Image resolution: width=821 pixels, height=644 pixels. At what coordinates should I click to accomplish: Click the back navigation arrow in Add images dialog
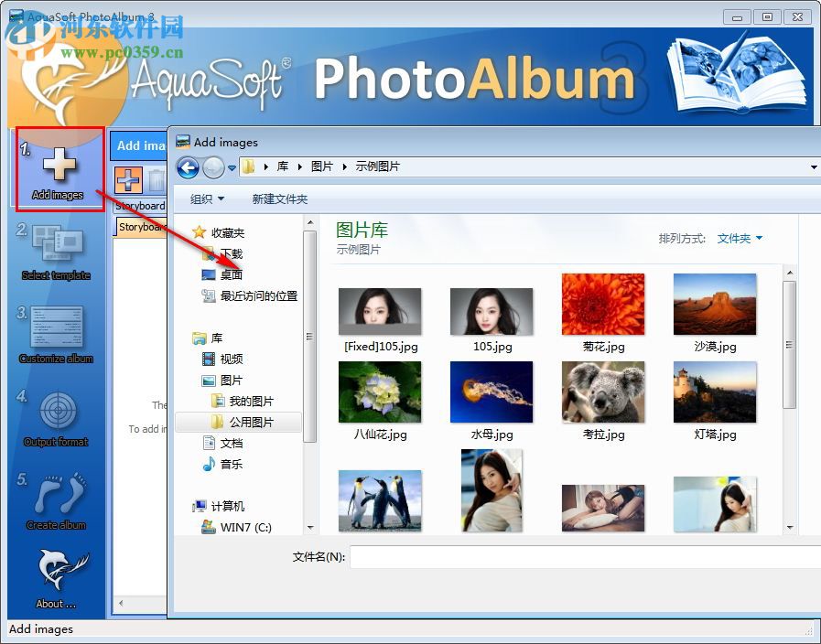pos(188,167)
